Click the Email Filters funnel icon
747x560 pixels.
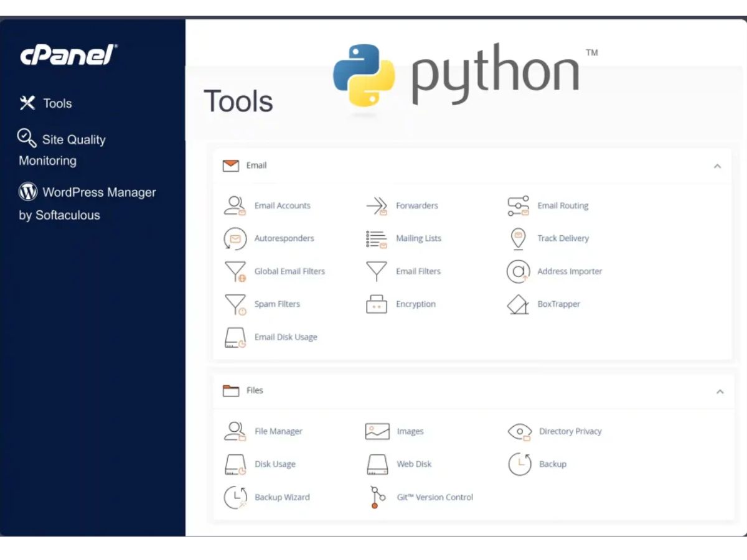click(377, 272)
